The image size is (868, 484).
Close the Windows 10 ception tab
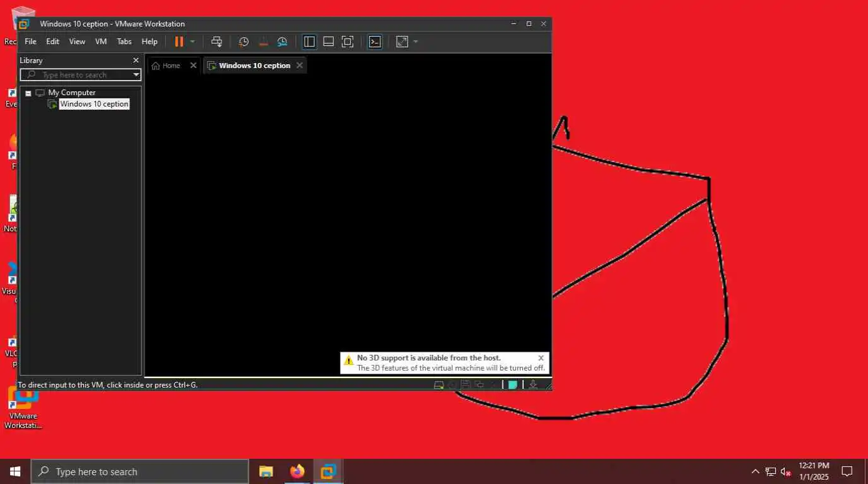300,66
